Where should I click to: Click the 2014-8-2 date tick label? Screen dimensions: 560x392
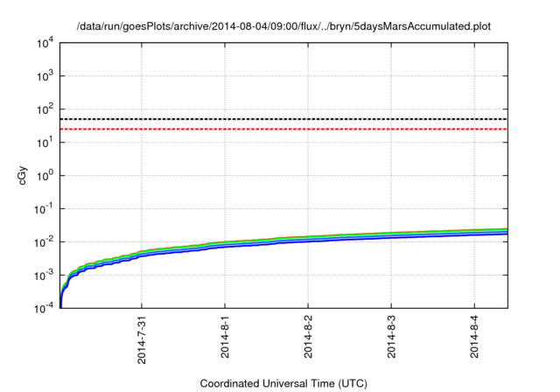308,336
